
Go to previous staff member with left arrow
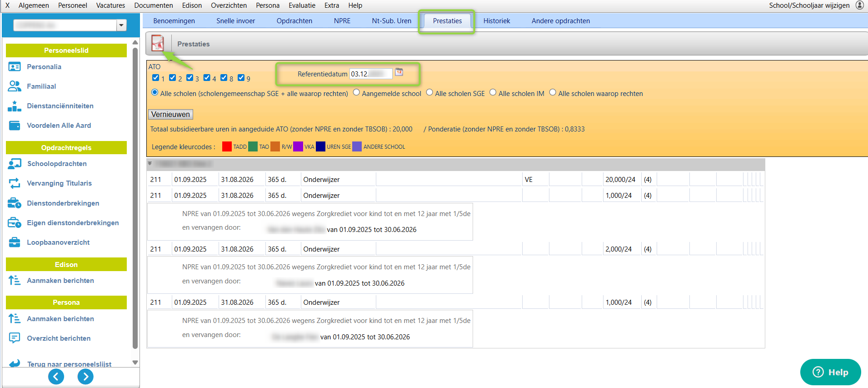(56, 376)
